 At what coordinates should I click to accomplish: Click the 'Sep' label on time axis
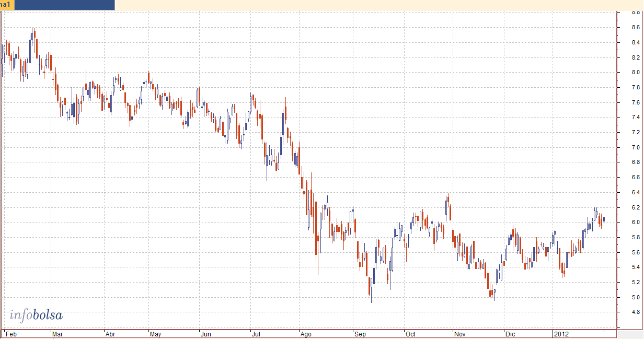pos(360,333)
